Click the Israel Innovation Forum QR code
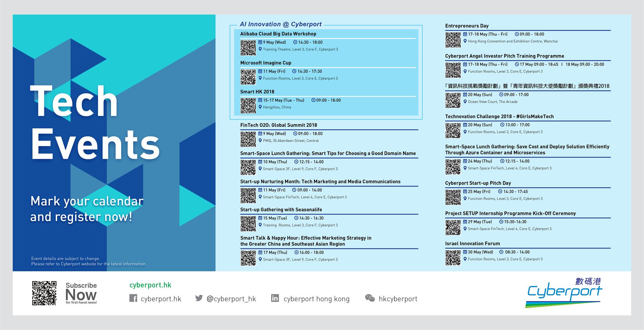 pos(453,258)
